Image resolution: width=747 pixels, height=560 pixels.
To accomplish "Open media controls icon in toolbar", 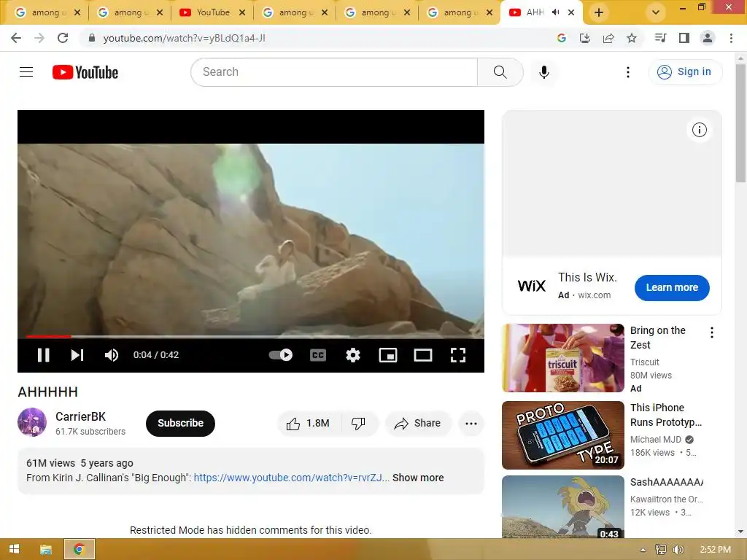I will (660, 38).
